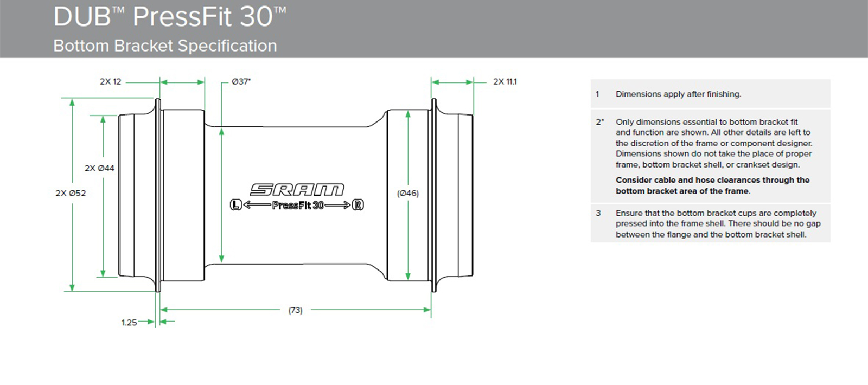
Task: Click note number "2*" in the notes list
Action: pos(600,122)
